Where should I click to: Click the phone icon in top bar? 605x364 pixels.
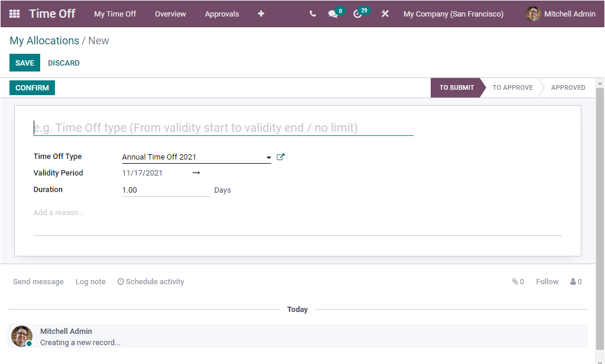tap(313, 14)
